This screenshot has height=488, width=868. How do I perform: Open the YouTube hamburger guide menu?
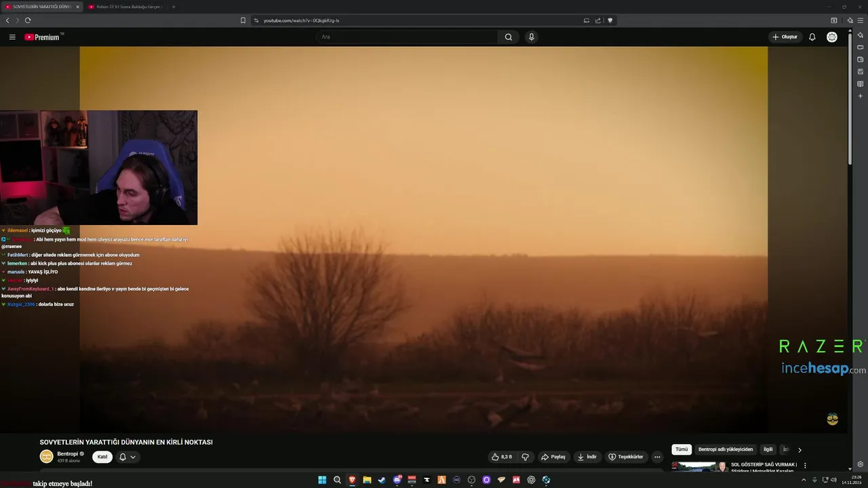tap(12, 37)
